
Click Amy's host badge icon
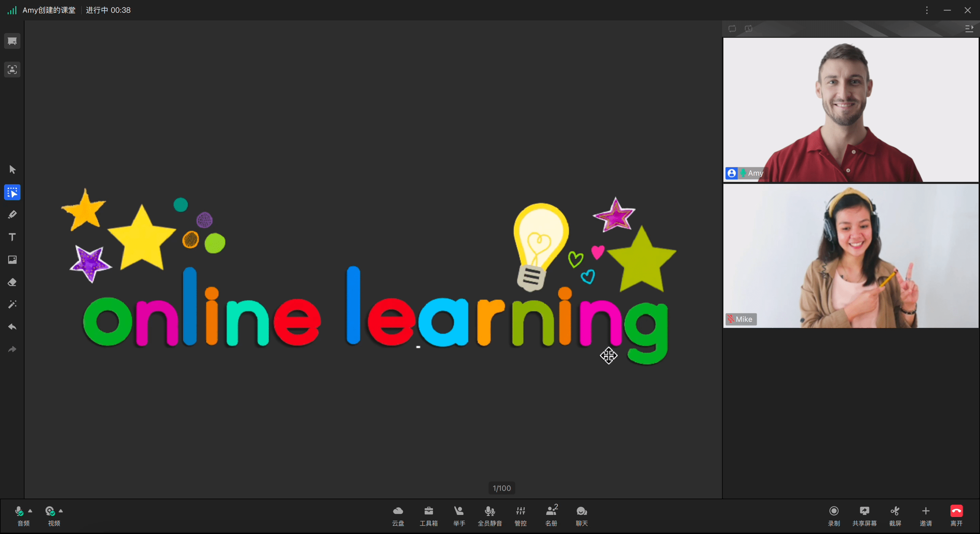[732, 173]
